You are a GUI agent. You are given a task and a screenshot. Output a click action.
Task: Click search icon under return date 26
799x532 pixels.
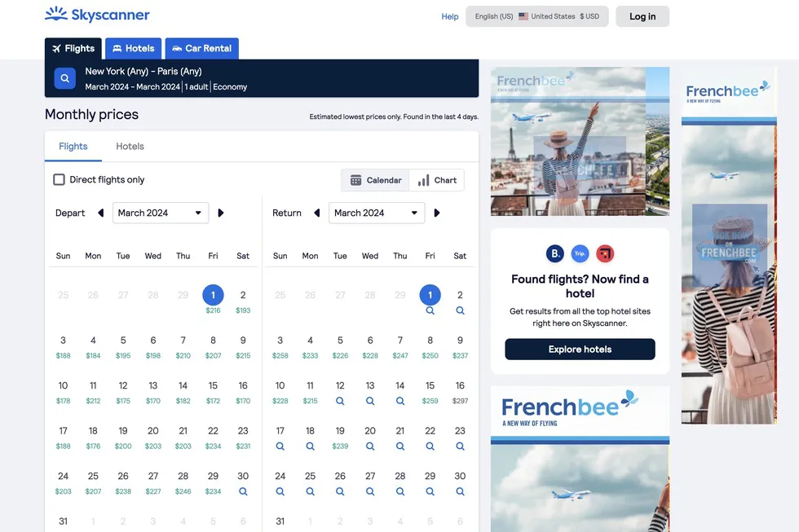340,492
